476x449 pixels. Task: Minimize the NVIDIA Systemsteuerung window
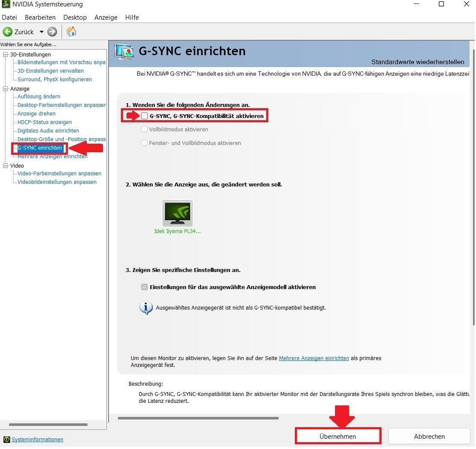[x=417, y=4]
